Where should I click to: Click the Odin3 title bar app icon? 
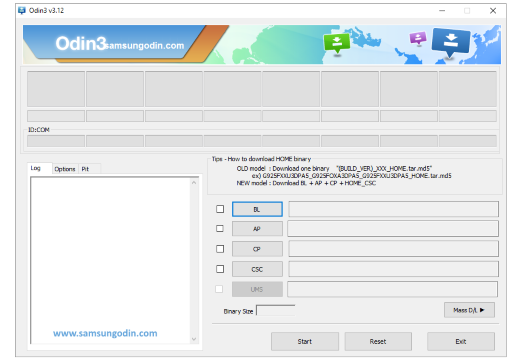point(22,11)
